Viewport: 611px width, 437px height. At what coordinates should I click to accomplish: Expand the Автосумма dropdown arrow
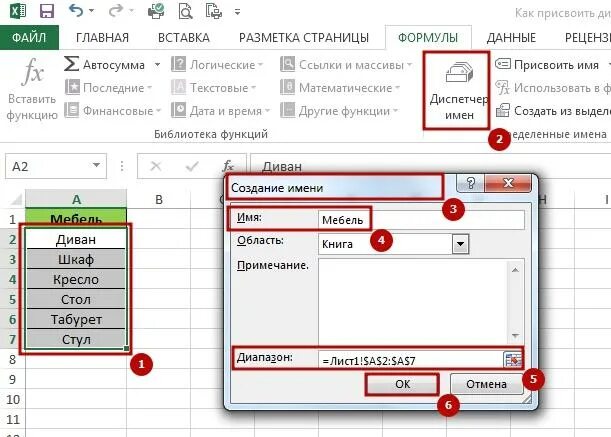(x=157, y=64)
